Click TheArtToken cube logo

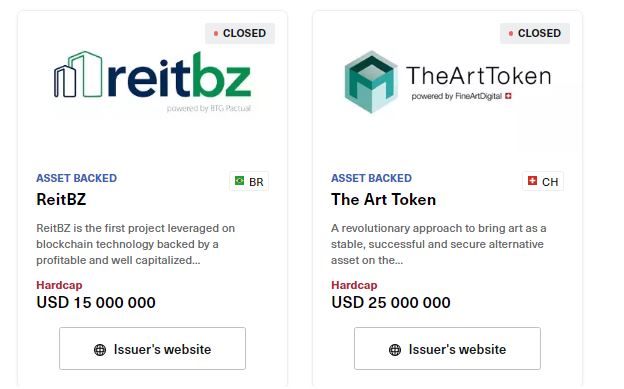[371, 82]
